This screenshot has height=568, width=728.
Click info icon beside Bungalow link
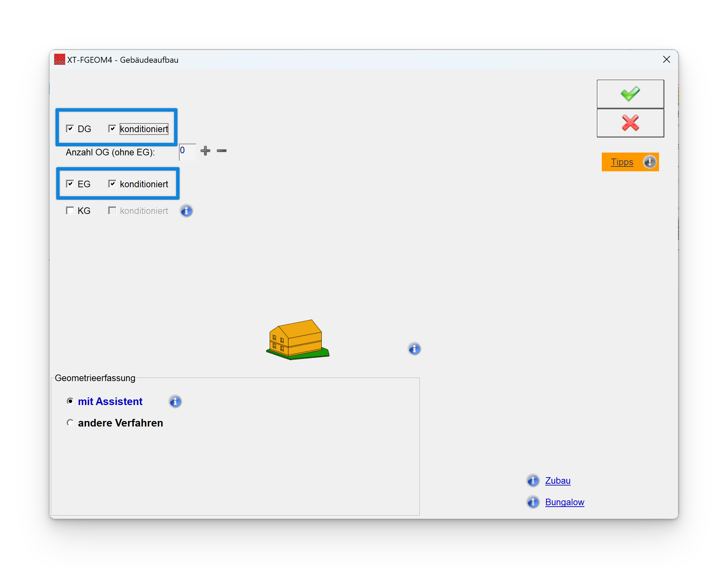[533, 502]
